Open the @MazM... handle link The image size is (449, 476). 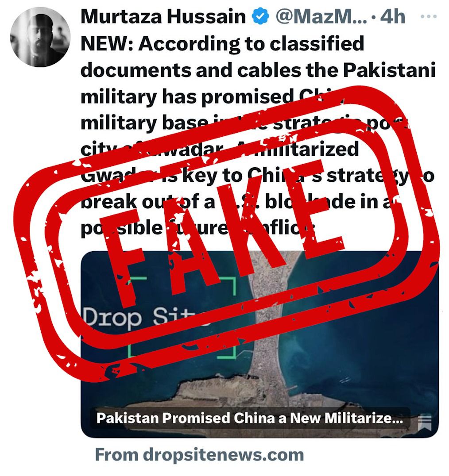[x=321, y=16]
